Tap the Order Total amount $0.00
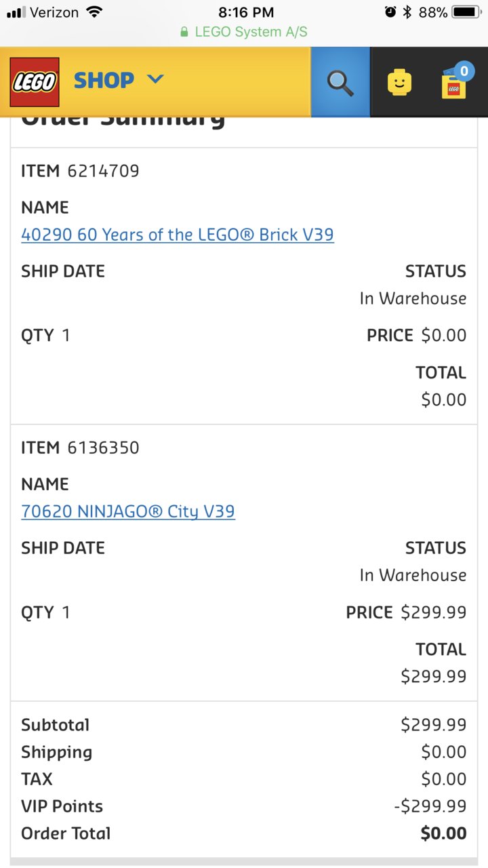The height and width of the screenshot is (868, 488). 444,833
